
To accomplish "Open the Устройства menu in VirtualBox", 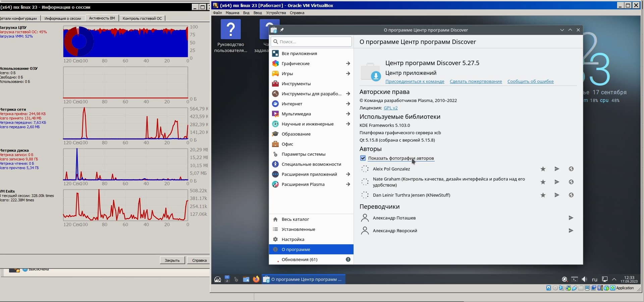I will point(276,13).
